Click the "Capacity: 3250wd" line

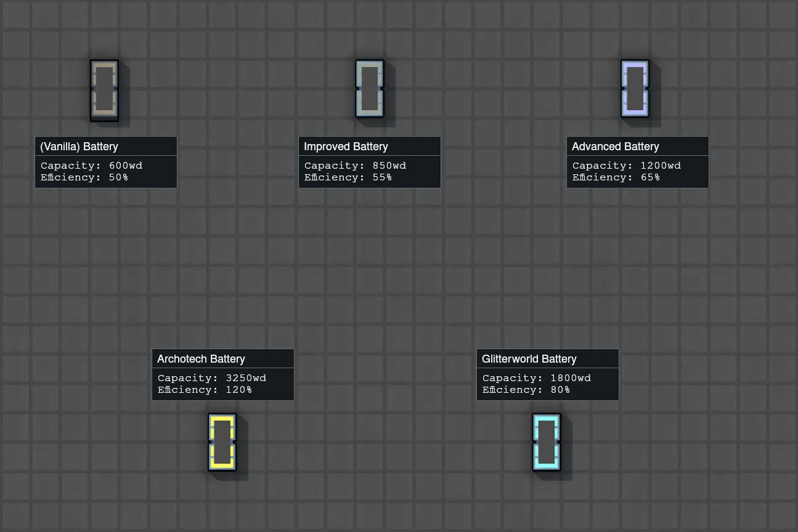click(x=211, y=378)
